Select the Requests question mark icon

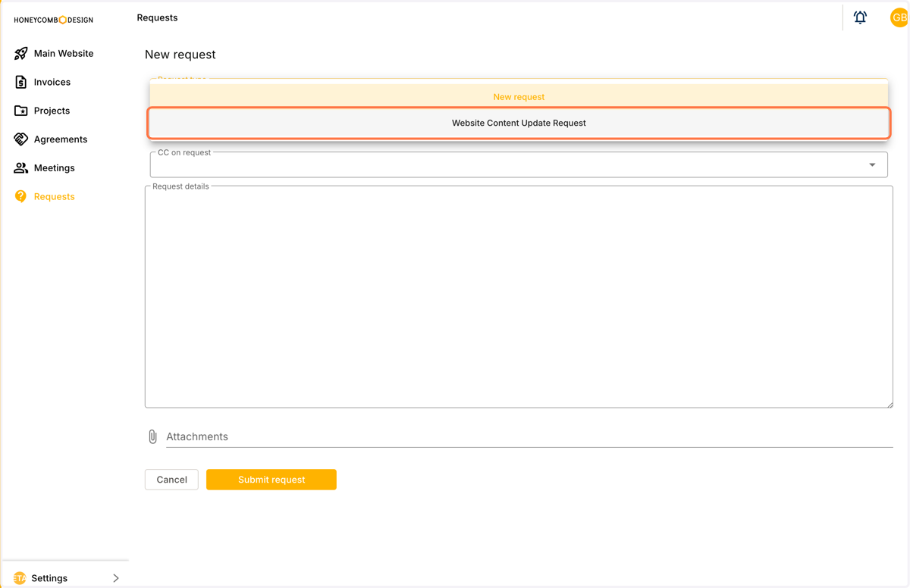pyautogui.click(x=20, y=196)
